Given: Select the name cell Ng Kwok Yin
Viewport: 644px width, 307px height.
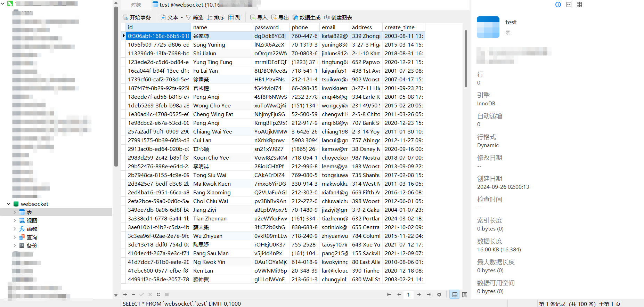Looking at the screenshot, I should 221,262.
